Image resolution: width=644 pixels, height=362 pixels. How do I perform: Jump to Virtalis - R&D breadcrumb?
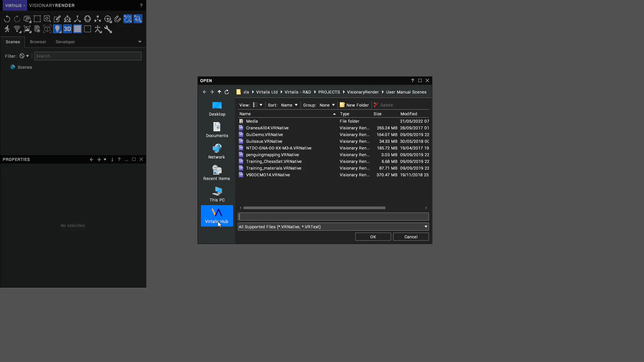(298, 92)
